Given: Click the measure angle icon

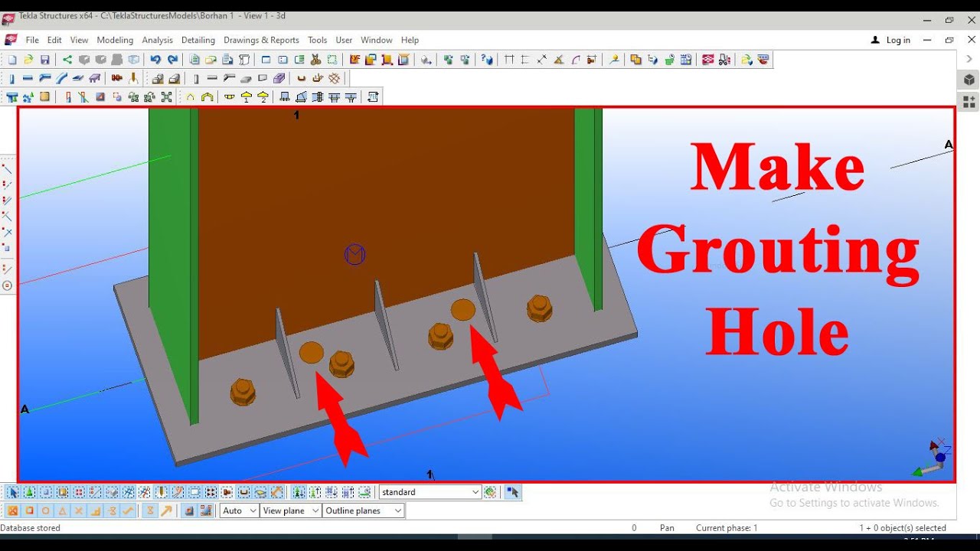Looking at the screenshot, I should [x=559, y=60].
